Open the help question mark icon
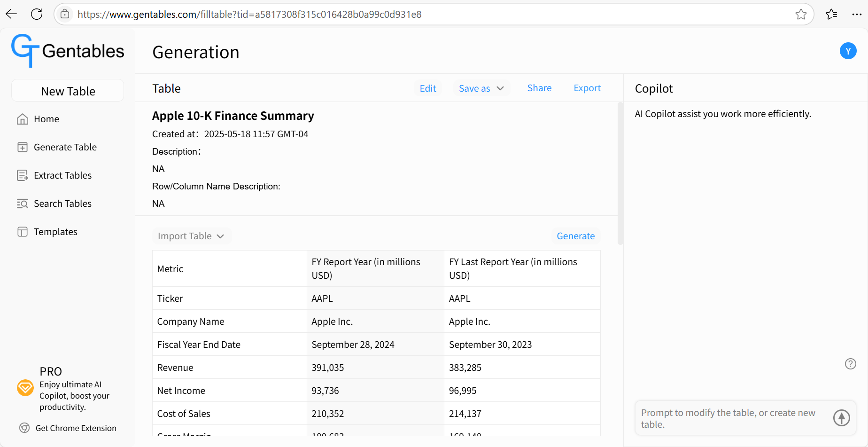Screen dimensions: 868x447 click(850, 364)
